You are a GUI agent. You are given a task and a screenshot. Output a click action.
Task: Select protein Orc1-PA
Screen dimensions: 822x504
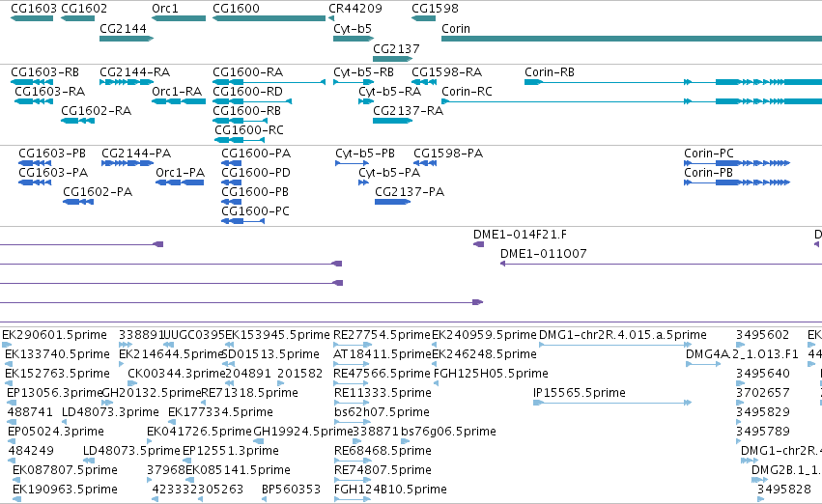pos(180,182)
